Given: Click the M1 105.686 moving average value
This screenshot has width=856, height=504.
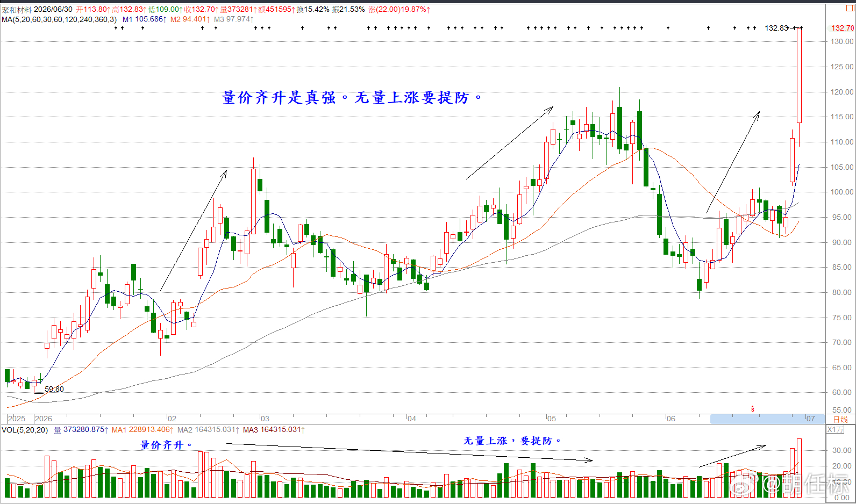Looking at the screenshot, I should click(x=145, y=19).
